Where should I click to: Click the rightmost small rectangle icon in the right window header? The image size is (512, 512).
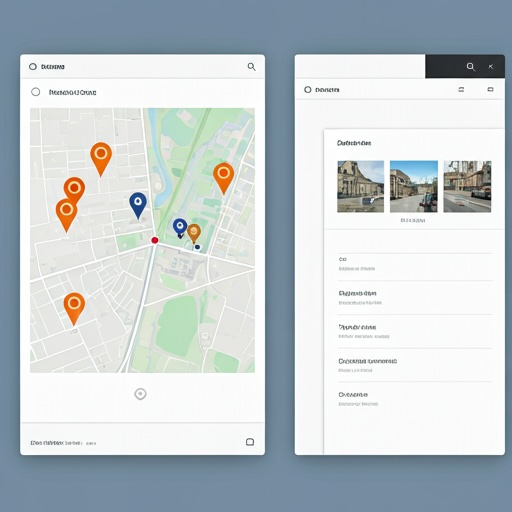point(490,89)
